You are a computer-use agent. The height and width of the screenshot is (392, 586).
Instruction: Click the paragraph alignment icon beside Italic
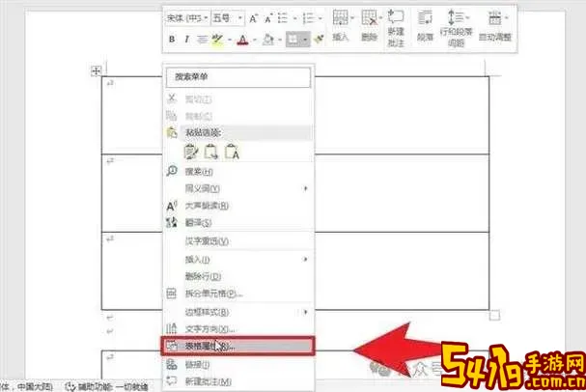tap(202, 39)
